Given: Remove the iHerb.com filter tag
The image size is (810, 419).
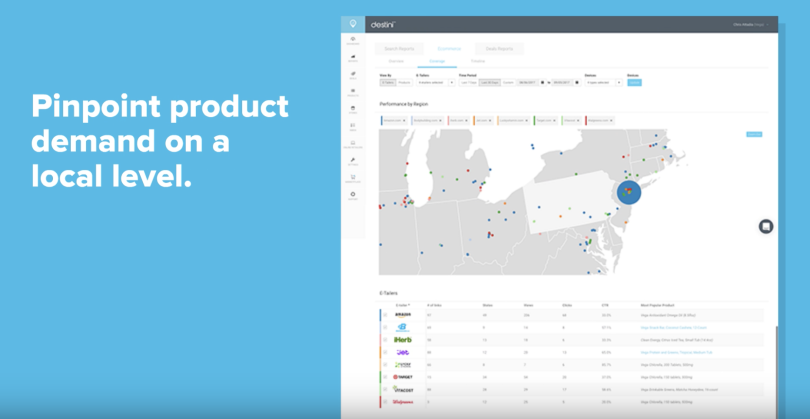Looking at the screenshot, I should [x=468, y=120].
